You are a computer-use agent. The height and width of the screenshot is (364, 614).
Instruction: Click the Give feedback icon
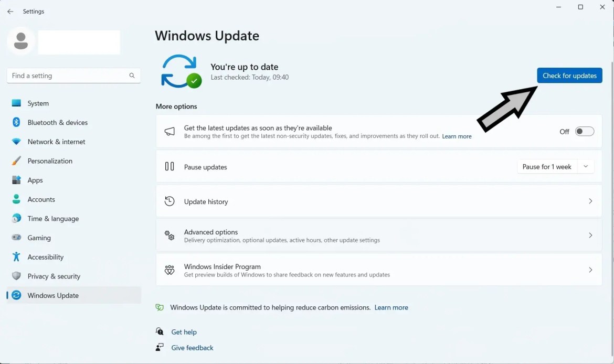click(x=160, y=347)
